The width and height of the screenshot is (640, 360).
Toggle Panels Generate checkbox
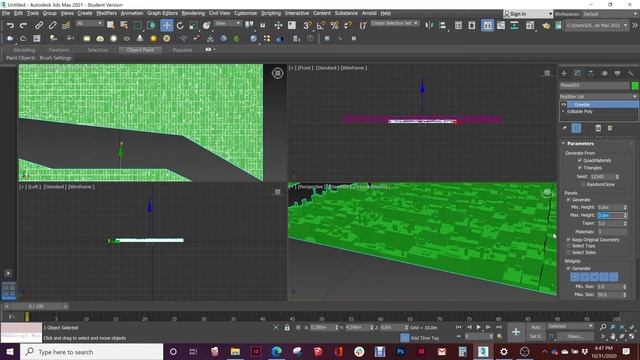point(568,200)
